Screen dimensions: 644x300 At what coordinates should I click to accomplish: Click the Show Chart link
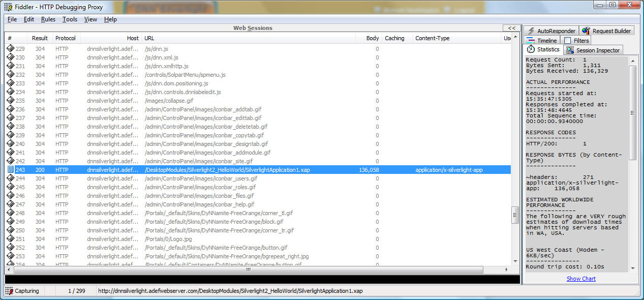coord(581,279)
